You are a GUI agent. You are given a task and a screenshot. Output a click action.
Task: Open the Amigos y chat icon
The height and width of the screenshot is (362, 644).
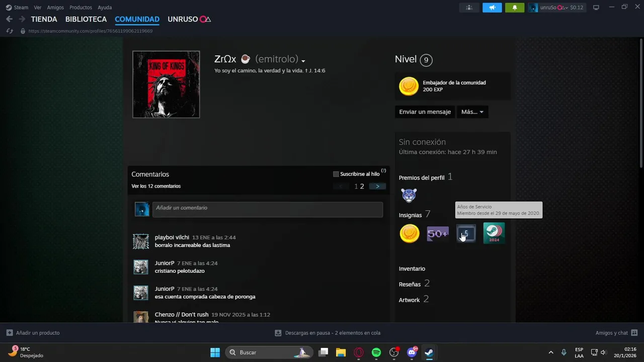(x=634, y=333)
